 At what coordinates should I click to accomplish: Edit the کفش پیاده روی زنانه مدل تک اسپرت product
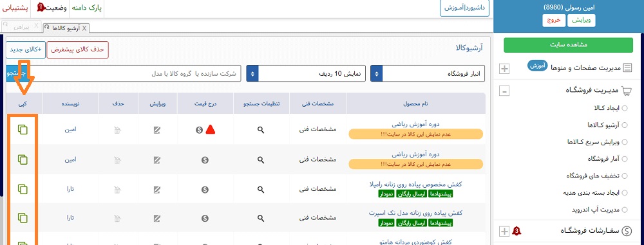[157, 219]
